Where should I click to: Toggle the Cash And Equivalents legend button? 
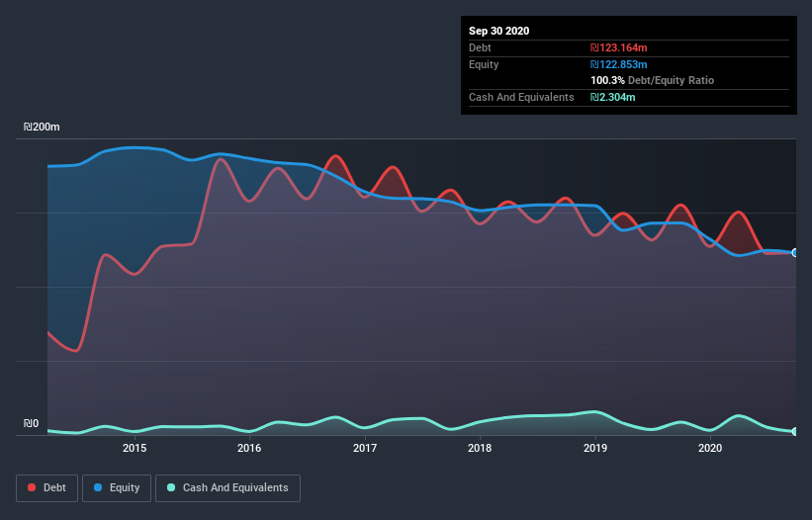(227, 488)
